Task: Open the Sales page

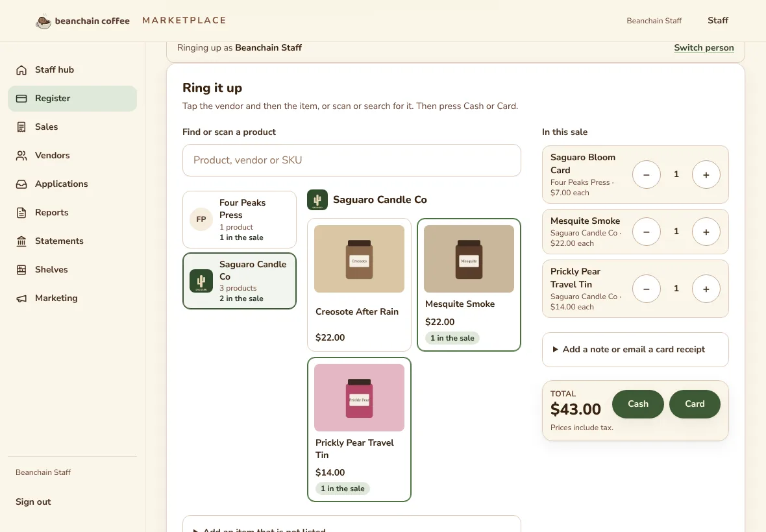Action: pyautogui.click(x=72, y=127)
